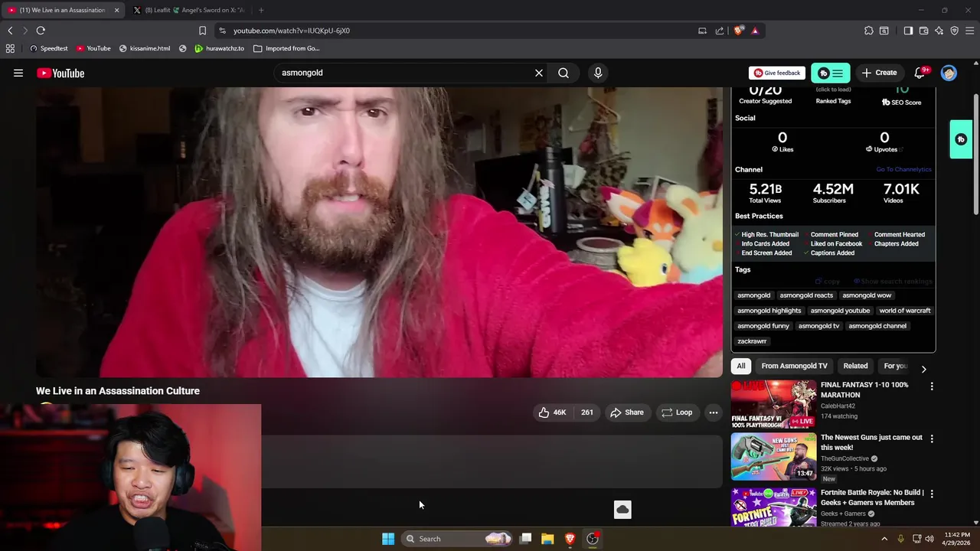Viewport: 980px width, 551px height.
Task: Select From Asmongold TV chip
Action: coord(794,366)
